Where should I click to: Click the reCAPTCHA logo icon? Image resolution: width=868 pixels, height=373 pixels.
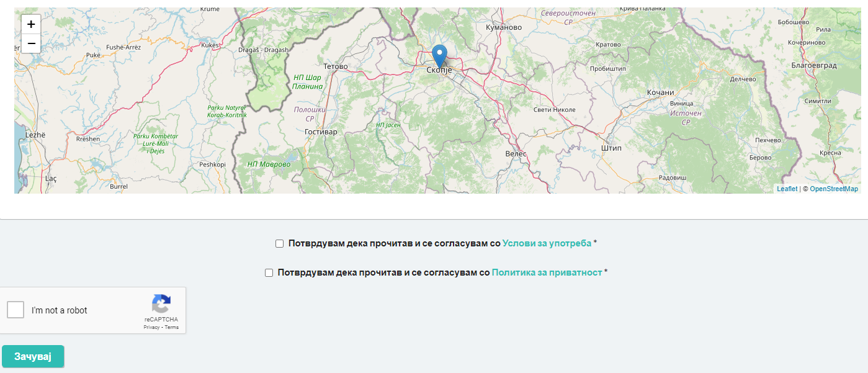[x=161, y=304]
